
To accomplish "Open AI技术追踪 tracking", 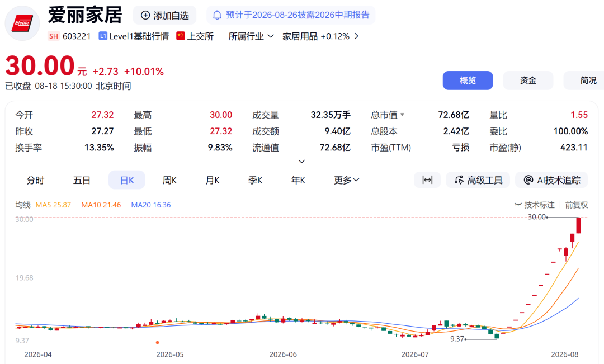I will [x=551, y=180].
